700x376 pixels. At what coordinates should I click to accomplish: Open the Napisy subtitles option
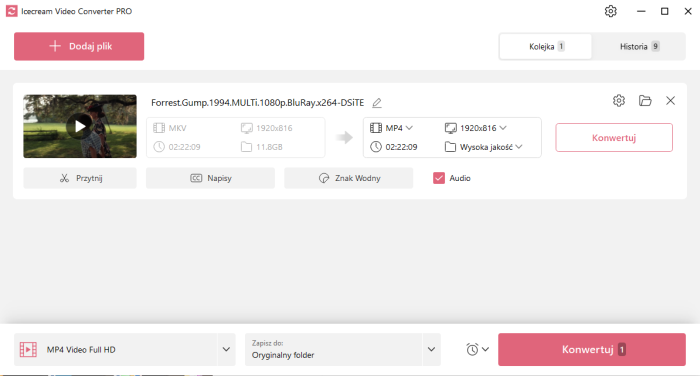(x=210, y=178)
